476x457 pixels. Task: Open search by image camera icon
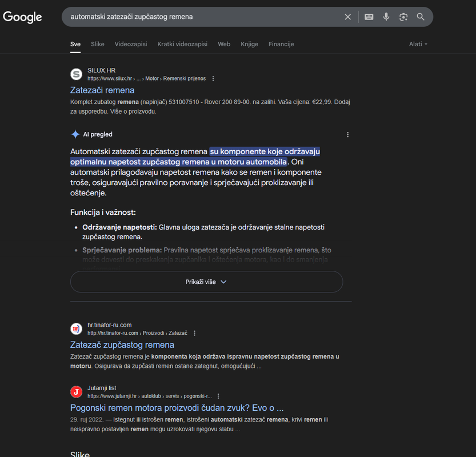[403, 17]
